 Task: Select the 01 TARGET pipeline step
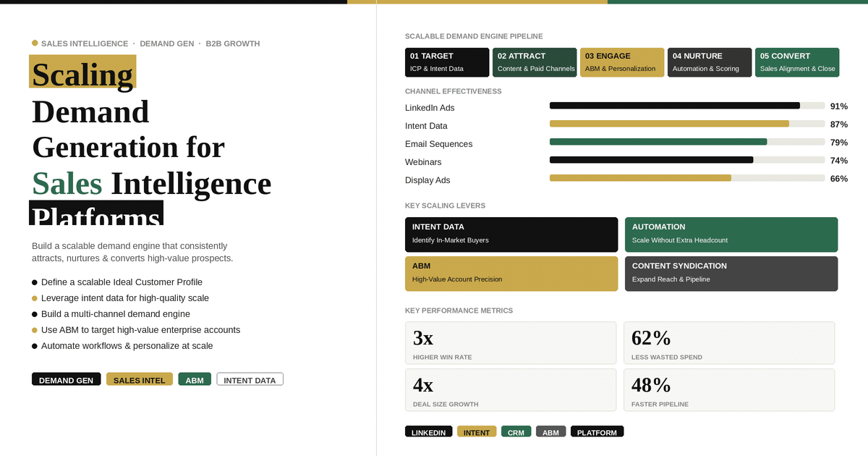pos(447,62)
